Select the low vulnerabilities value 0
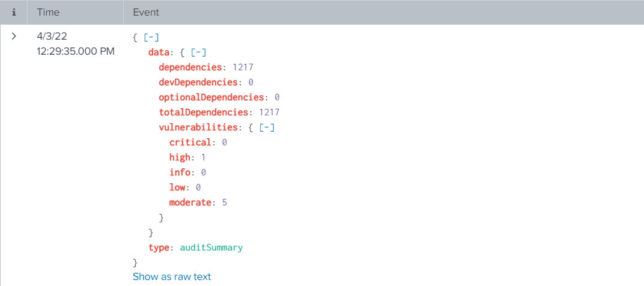Viewport: 644px width, 286px height. coord(198,187)
